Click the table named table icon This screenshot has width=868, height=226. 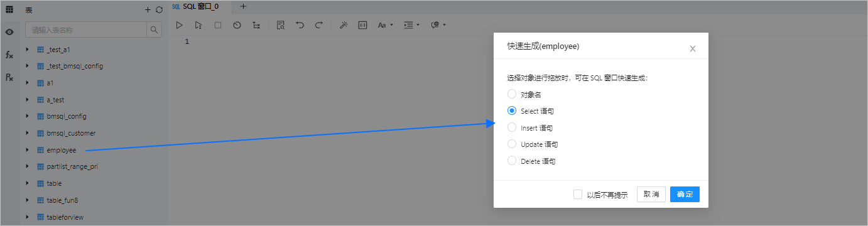click(40, 183)
